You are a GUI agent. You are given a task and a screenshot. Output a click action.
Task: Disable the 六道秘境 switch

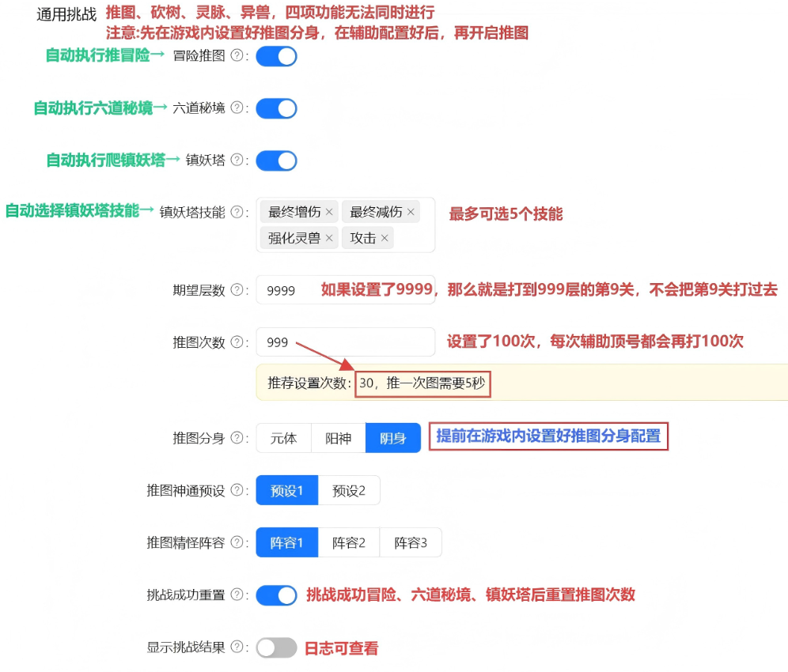(276, 108)
